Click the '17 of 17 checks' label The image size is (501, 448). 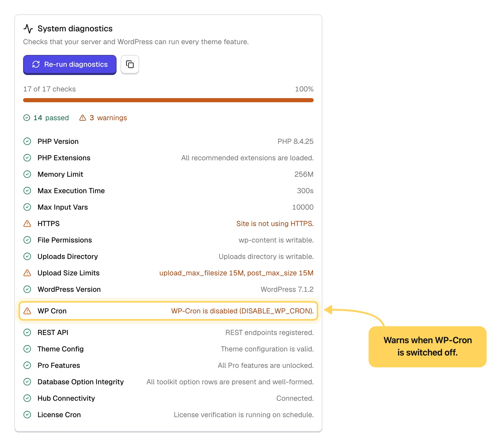[50, 89]
